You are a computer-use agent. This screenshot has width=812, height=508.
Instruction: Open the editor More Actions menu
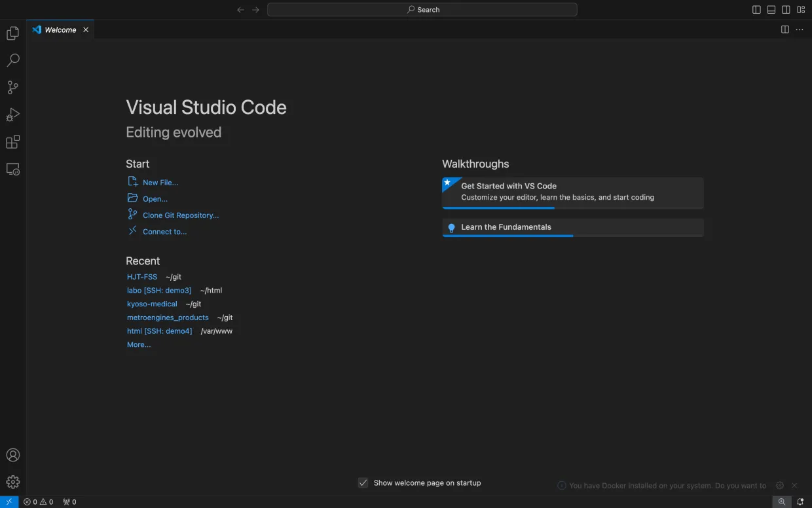(800, 29)
